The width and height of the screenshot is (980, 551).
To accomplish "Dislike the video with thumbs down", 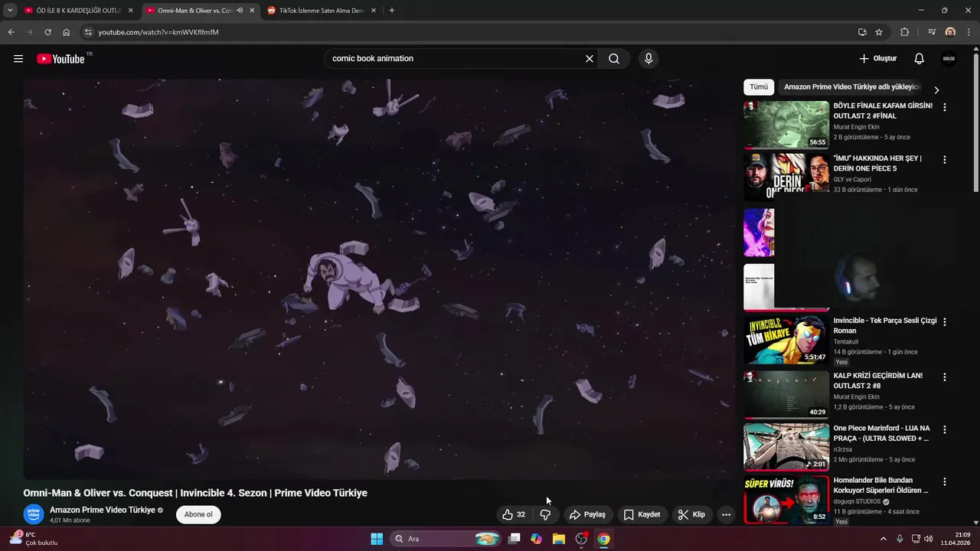I will pyautogui.click(x=545, y=514).
